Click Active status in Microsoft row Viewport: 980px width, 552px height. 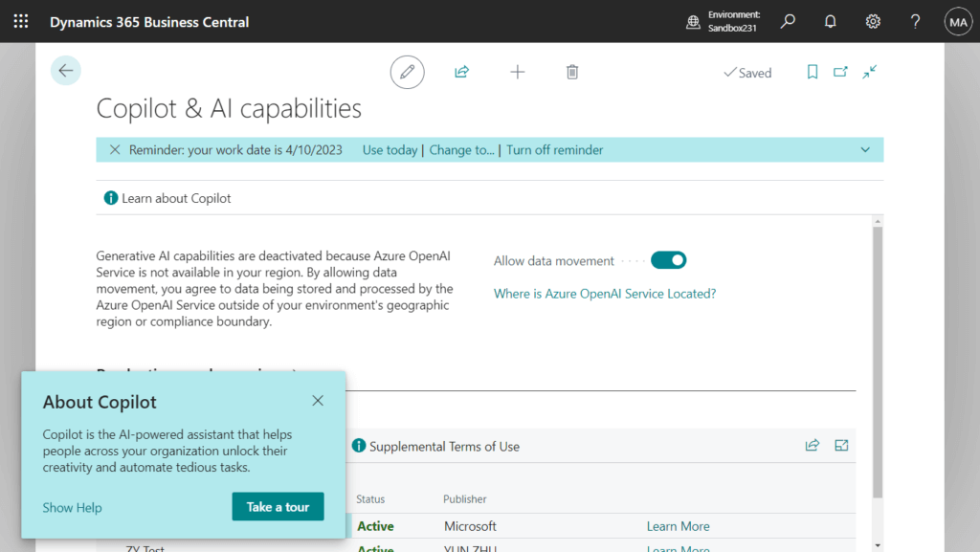tap(375, 526)
